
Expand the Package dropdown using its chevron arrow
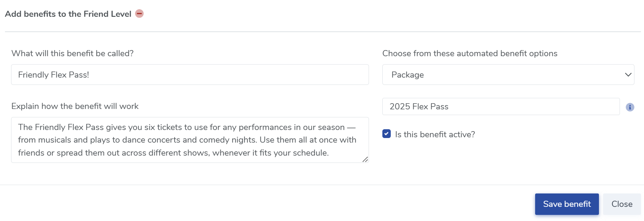coord(628,75)
